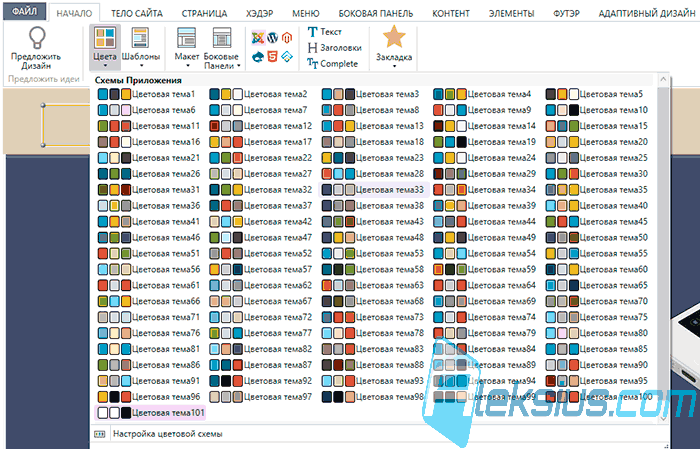The image size is (700, 449).
Task: Apply Цветовая тема101
Action: [150, 413]
